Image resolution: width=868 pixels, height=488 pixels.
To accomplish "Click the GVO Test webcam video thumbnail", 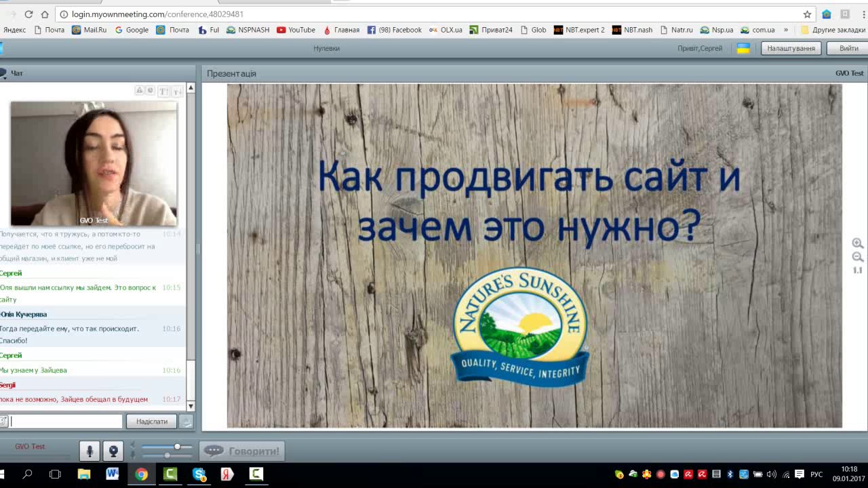I will (94, 163).
